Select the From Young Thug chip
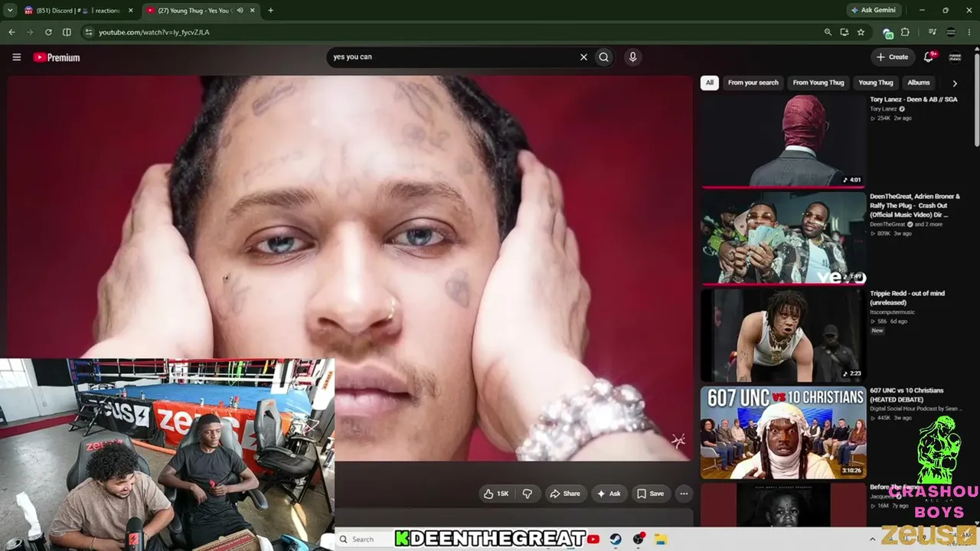The height and width of the screenshot is (551, 980). 818,83
